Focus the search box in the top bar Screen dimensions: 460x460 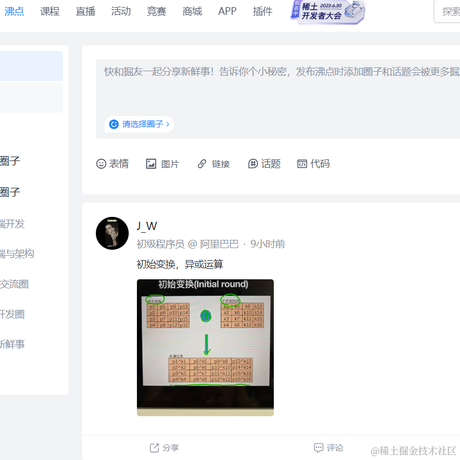click(x=447, y=12)
